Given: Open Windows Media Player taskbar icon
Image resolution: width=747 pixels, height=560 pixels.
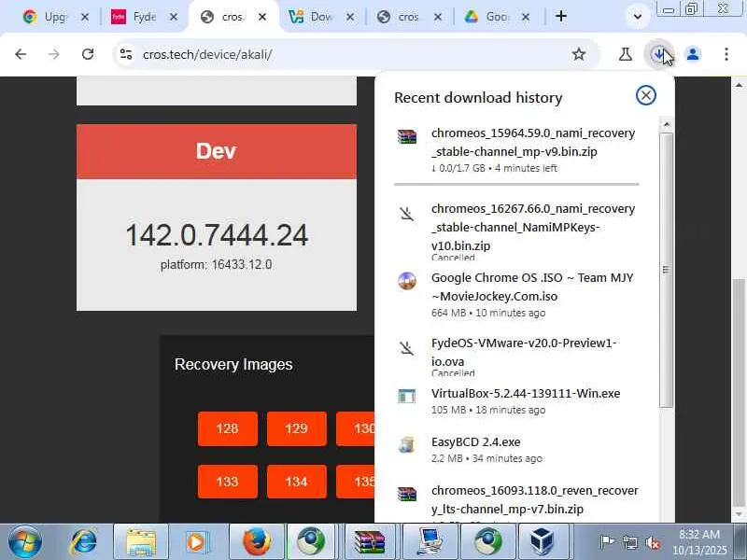Looking at the screenshot, I should click(196, 542).
